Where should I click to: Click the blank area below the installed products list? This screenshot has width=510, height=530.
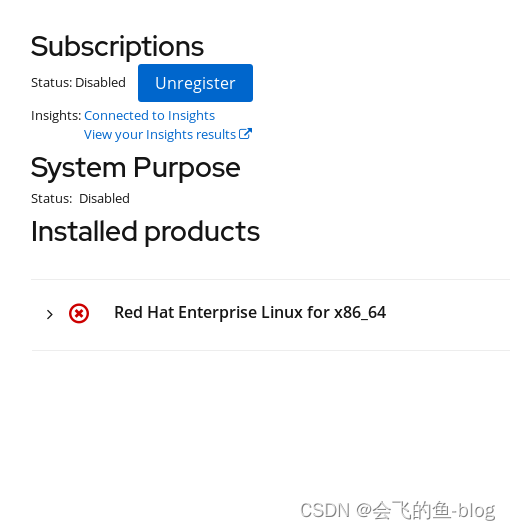(253, 423)
